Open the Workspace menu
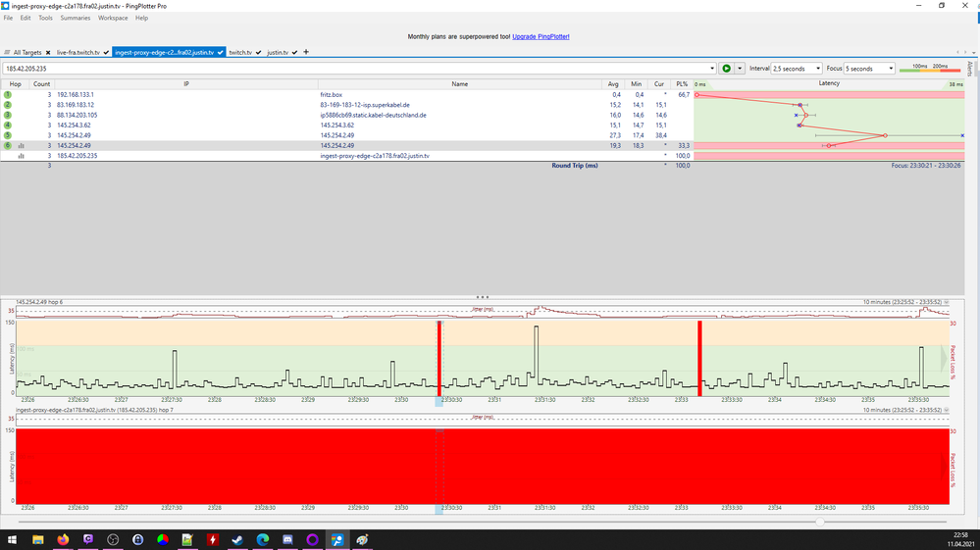 click(113, 18)
